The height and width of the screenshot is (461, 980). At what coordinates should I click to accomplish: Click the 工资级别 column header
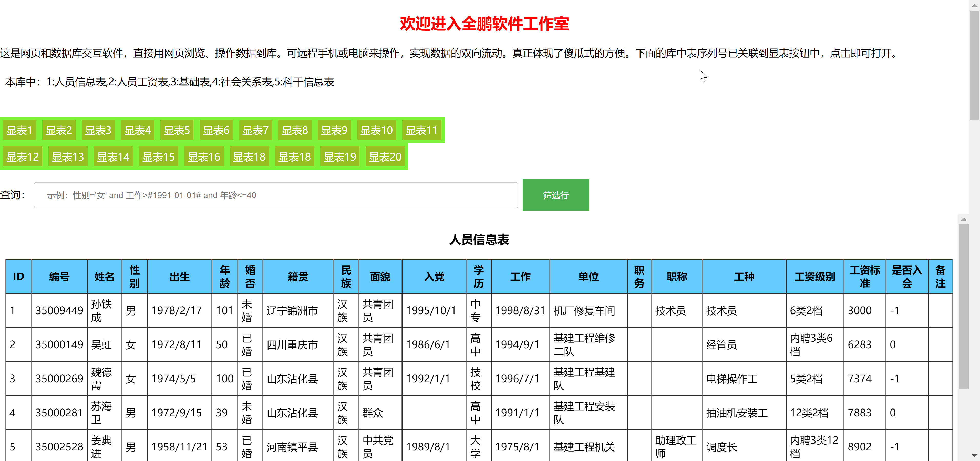(x=815, y=277)
